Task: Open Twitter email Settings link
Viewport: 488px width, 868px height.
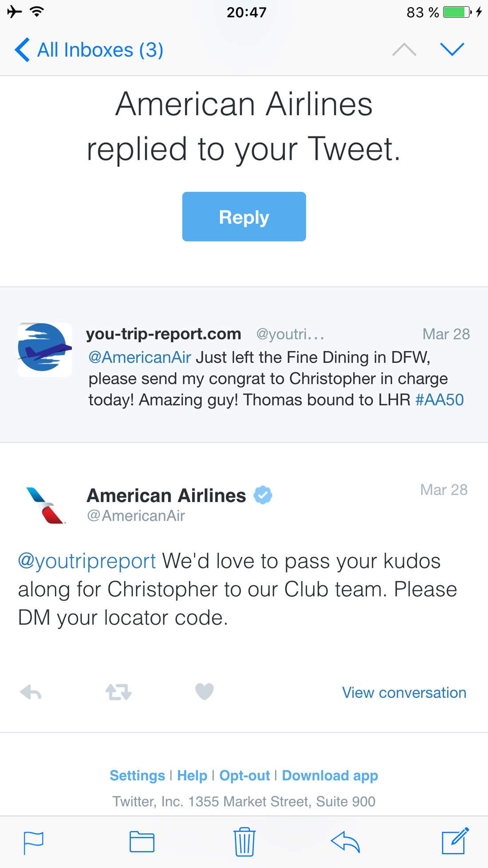Action: coord(137,775)
